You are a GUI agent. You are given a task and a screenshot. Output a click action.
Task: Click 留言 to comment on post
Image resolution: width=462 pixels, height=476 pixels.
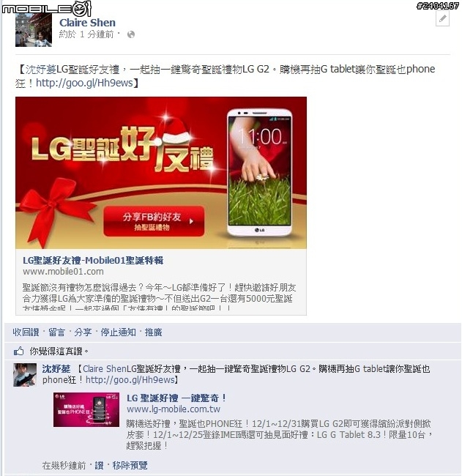pyautogui.click(x=57, y=332)
